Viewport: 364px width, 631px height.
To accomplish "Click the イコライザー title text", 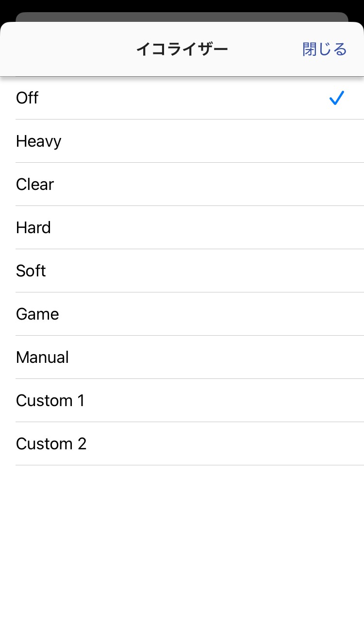I will pos(182,49).
